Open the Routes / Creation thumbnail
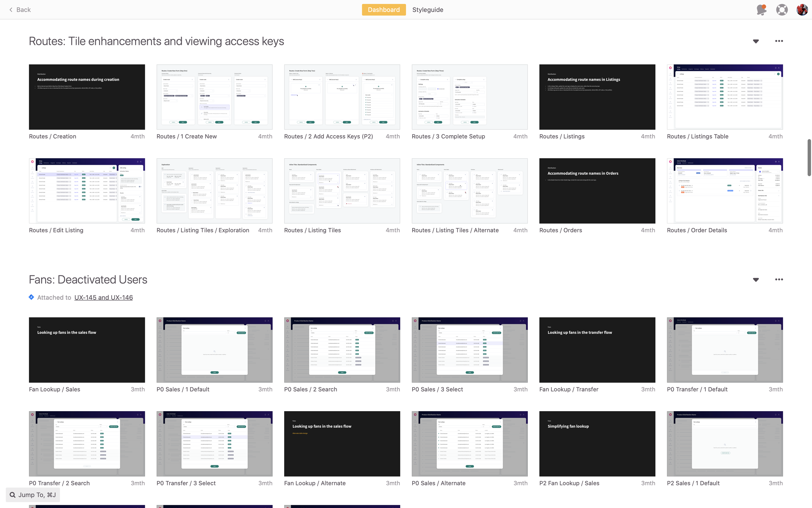The height and width of the screenshot is (508, 812). (x=87, y=97)
